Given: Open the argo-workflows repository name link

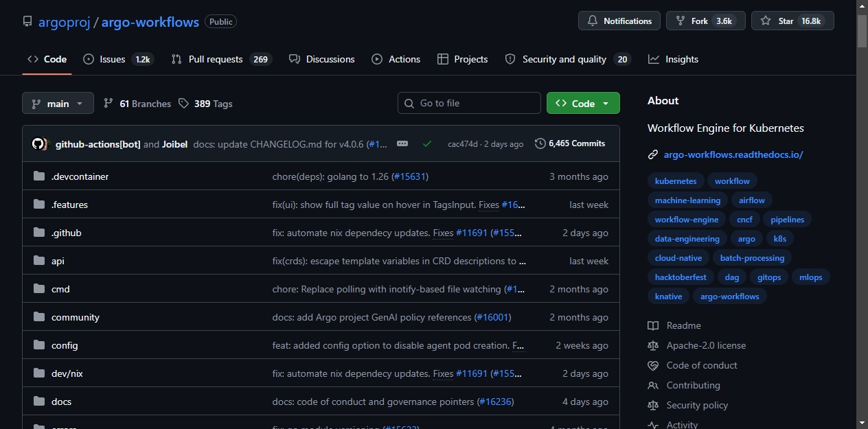Looking at the screenshot, I should point(150,22).
